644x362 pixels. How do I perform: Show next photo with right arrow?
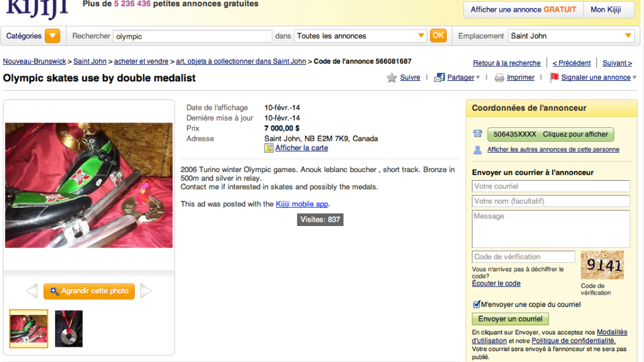(x=146, y=291)
